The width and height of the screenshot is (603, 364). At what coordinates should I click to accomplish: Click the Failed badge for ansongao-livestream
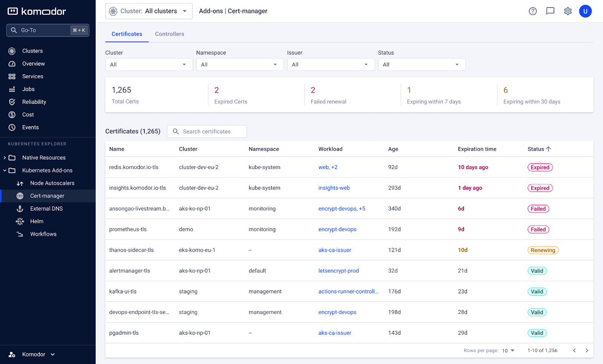coord(538,209)
